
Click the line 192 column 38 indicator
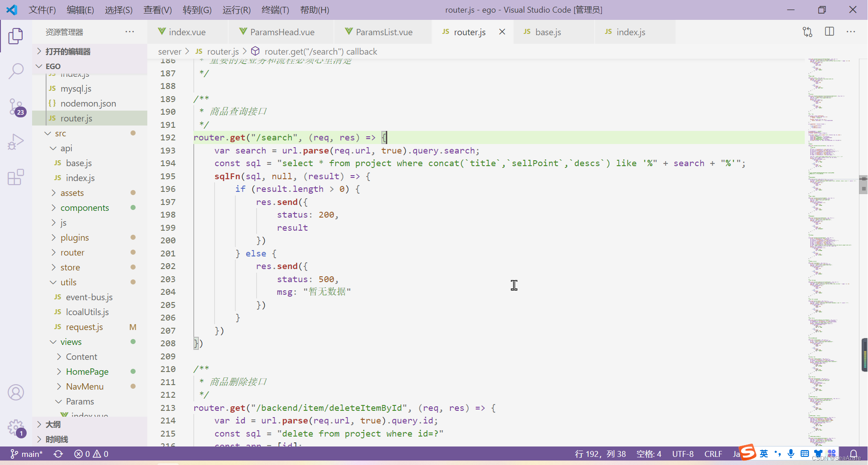point(600,454)
